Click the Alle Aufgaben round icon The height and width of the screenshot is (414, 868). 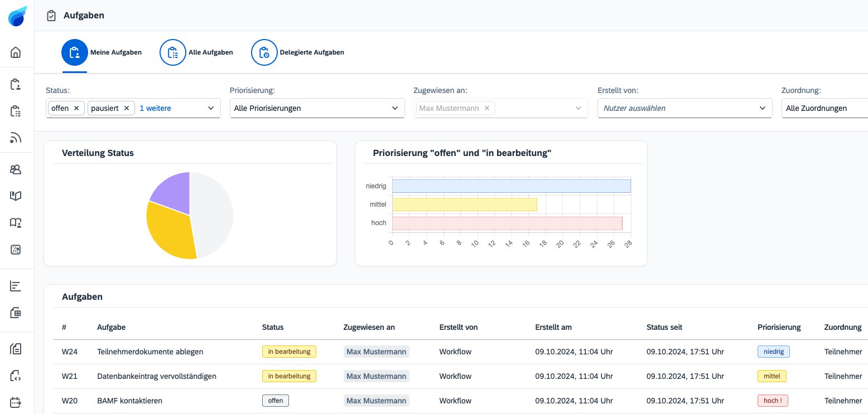click(173, 52)
